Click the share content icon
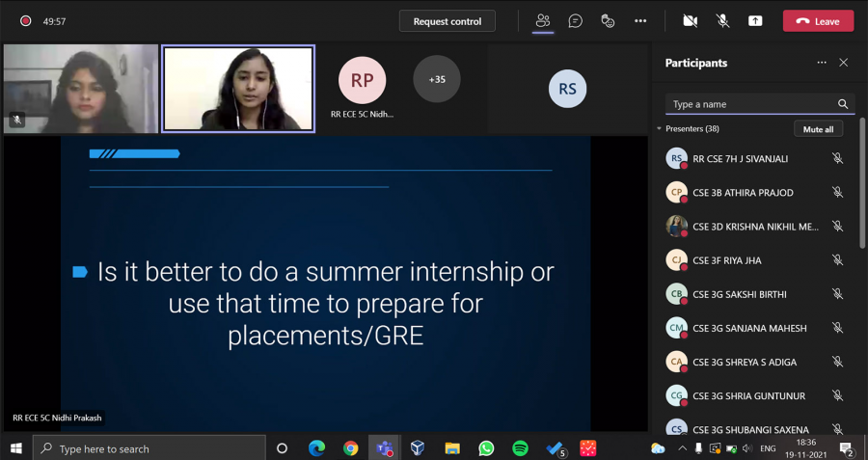The height and width of the screenshot is (460, 868). (x=755, y=20)
